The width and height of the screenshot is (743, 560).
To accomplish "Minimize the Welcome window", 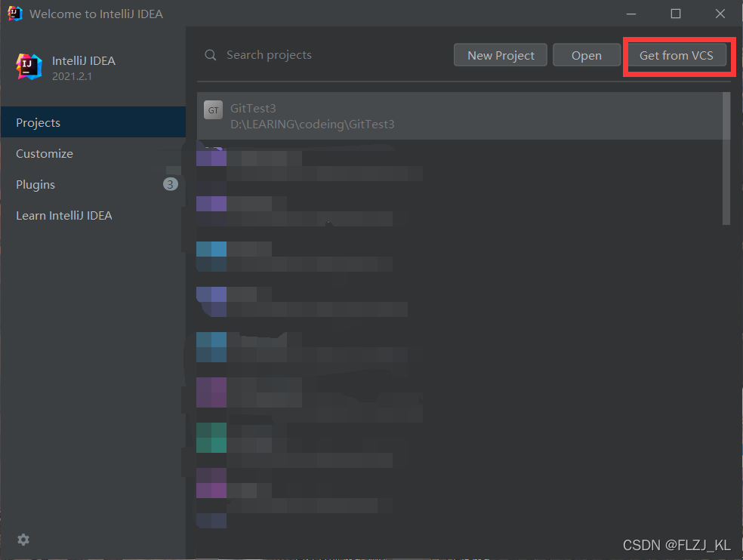I will point(631,14).
